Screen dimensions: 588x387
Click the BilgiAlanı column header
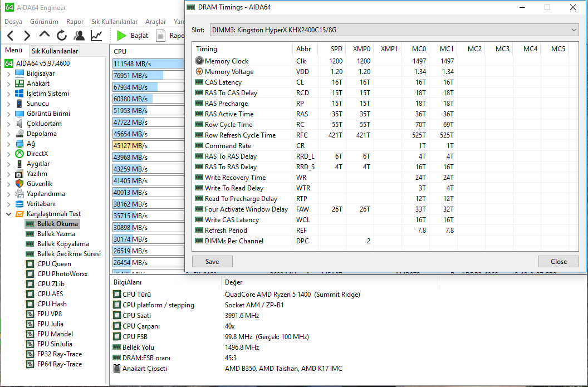[165, 282]
